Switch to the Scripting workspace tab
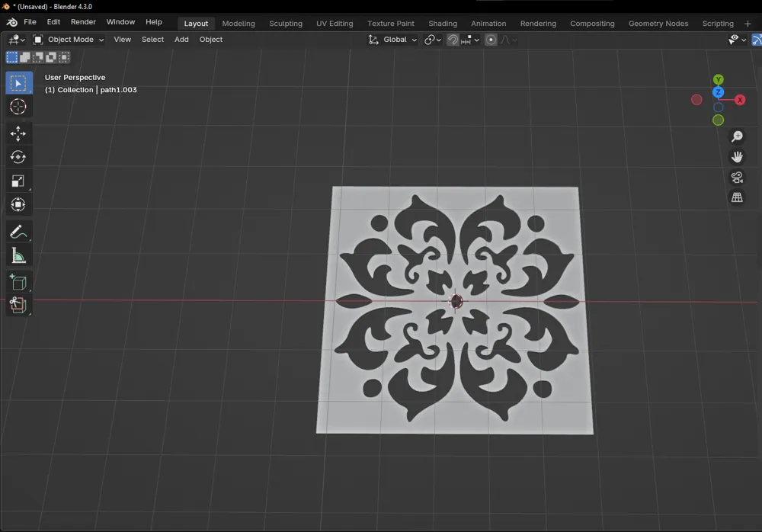This screenshot has height=532, width=762. click(x=718, y=24)
